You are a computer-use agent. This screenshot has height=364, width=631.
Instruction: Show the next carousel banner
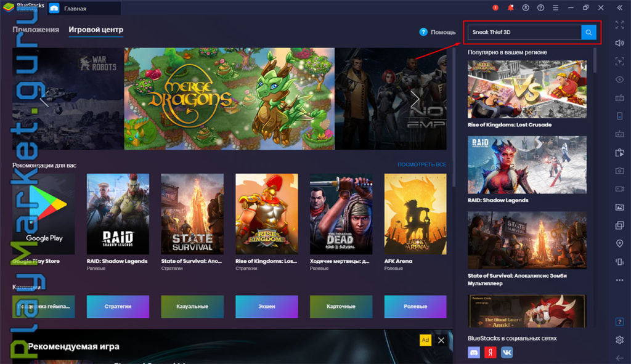pyautogui.click(x=415, y=99)
